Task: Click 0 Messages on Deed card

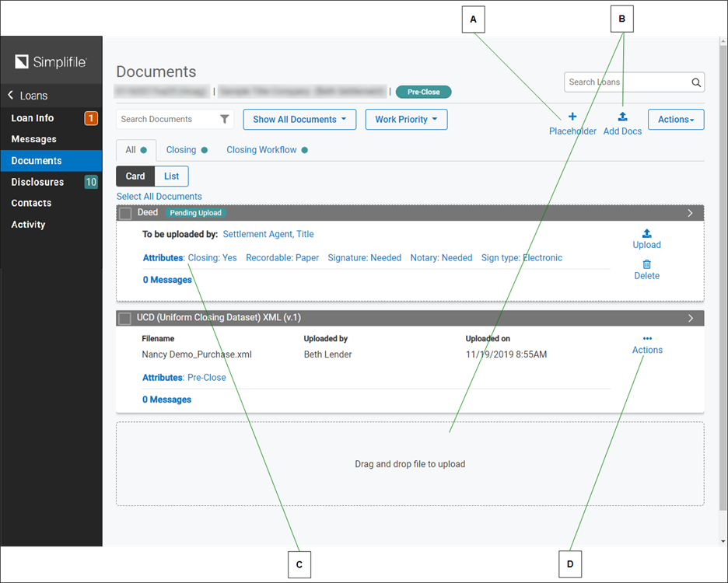Action: coord(167,280)
